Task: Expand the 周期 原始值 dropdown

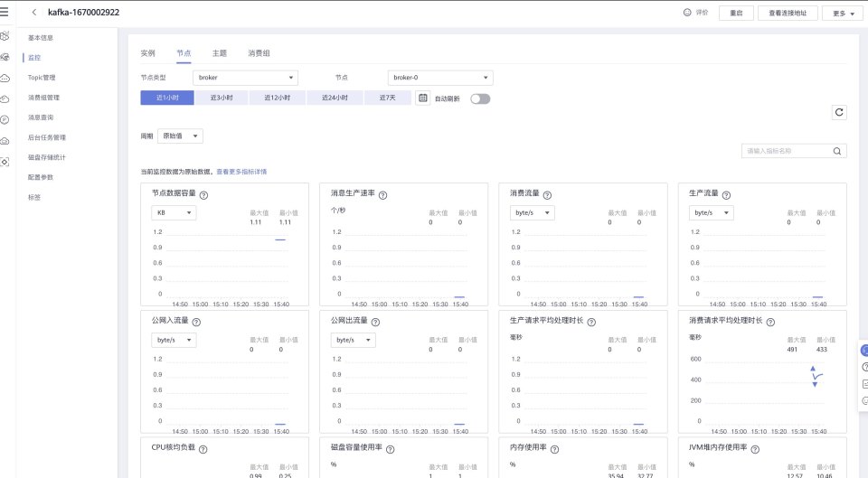Action: (x=180, y=136)
